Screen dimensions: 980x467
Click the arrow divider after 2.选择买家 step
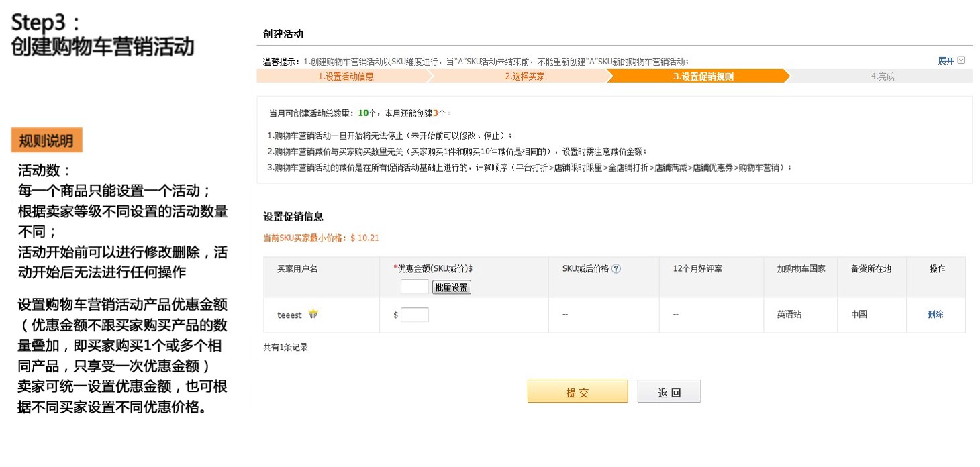(608, 76)
